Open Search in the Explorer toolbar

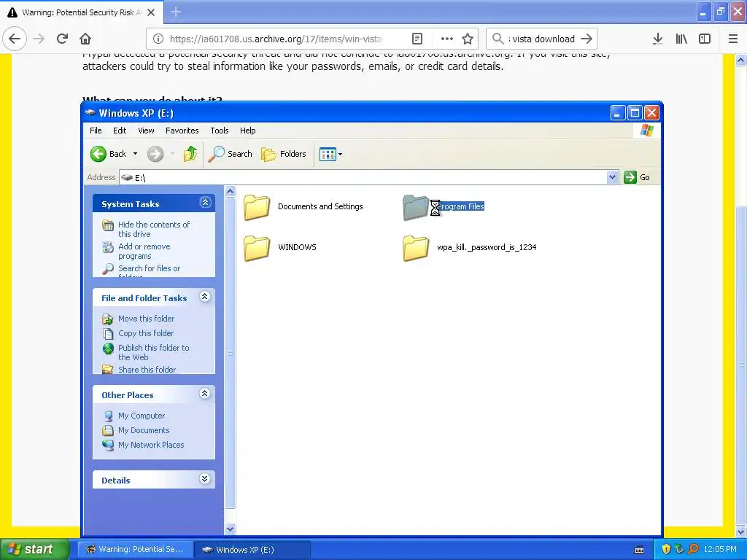click(x=231, y=154)
